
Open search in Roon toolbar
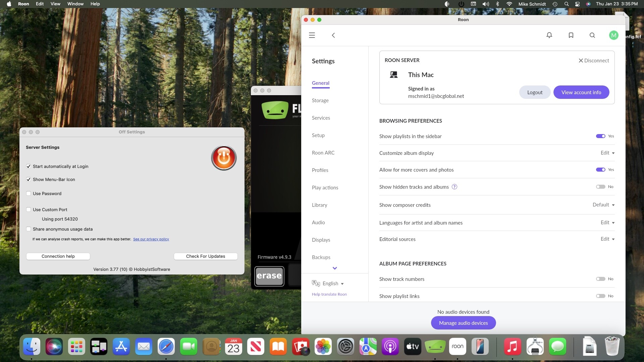592,35
